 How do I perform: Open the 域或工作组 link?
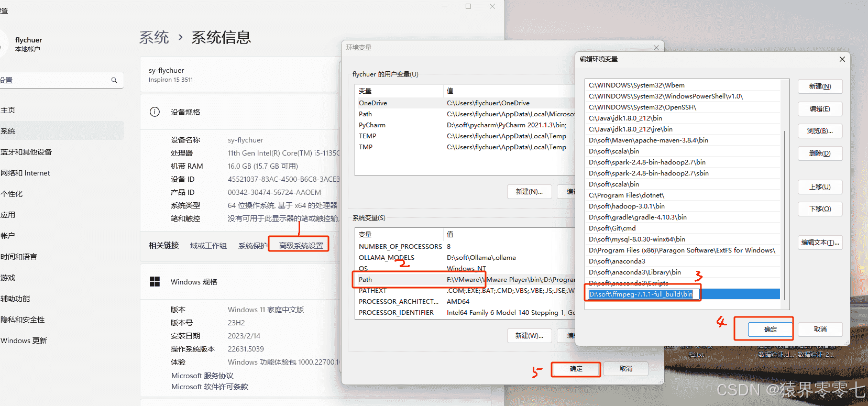click(x=208, y=246)
